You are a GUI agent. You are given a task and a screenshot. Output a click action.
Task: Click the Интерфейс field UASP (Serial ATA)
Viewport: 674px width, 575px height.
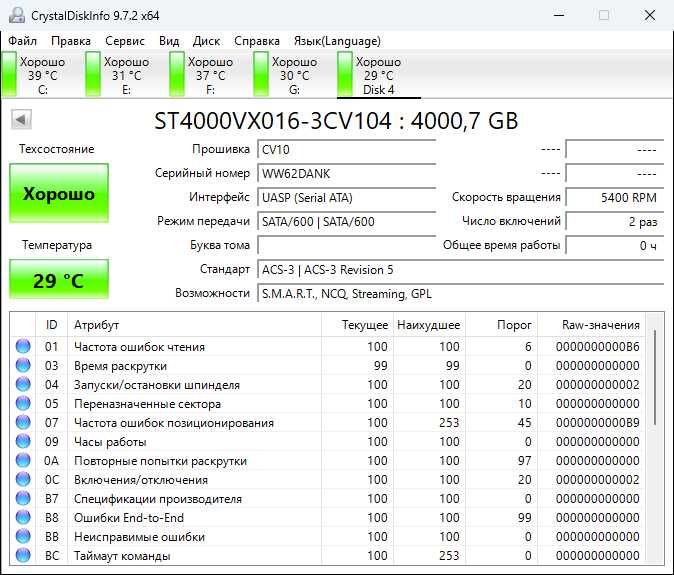[x=346, y=198]
